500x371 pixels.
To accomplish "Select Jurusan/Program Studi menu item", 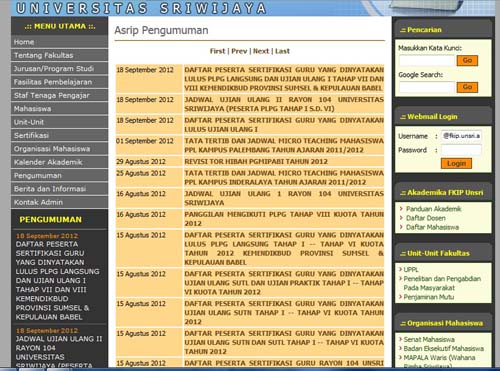I will point(59,69).
